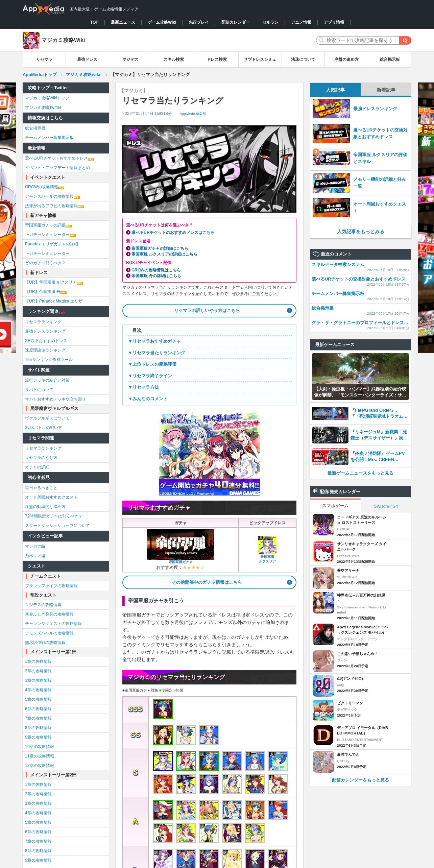Open 最強でんでん app icon

(x=323, y=762)
